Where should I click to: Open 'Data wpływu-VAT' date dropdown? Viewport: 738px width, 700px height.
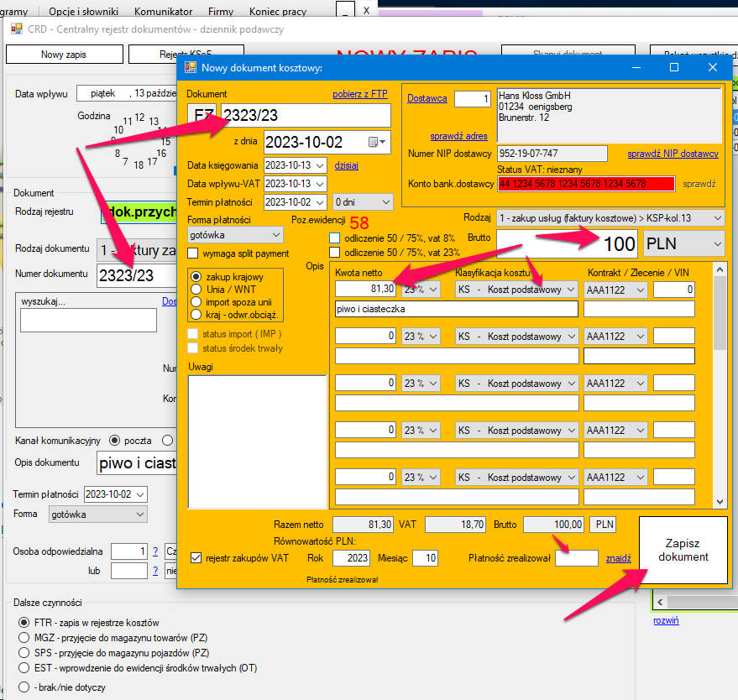[x=320, y=184]
